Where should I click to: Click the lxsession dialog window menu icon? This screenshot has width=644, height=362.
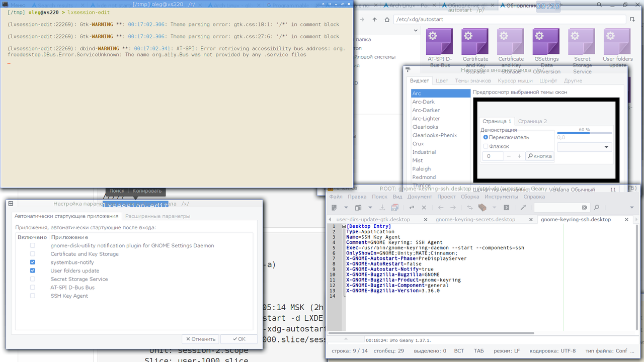(11, 204)
